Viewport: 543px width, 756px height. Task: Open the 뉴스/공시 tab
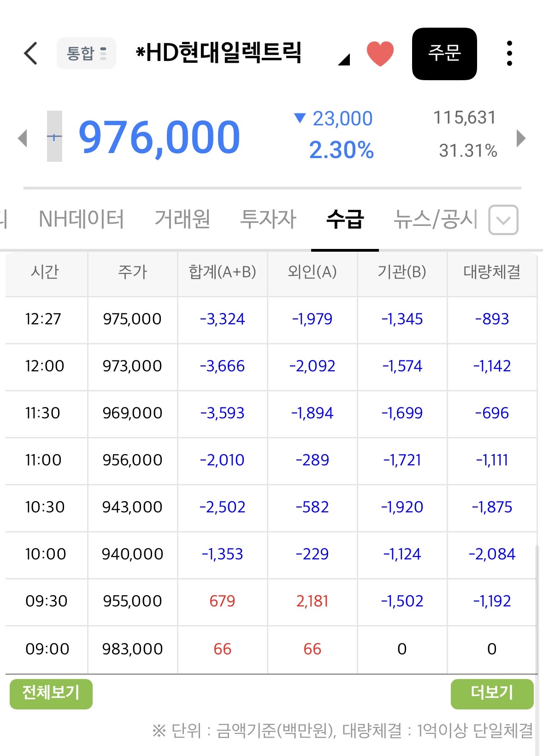[x=436, y=219]
